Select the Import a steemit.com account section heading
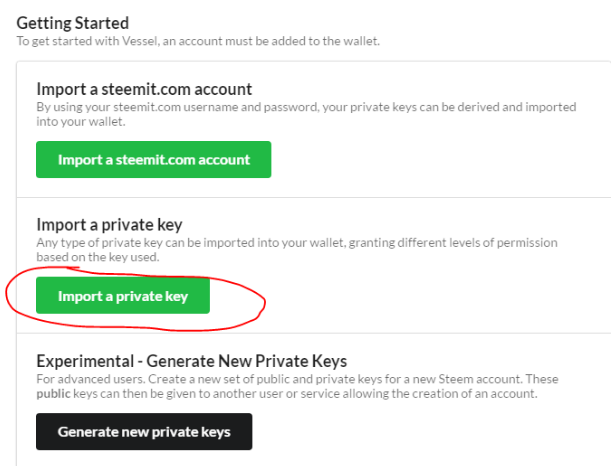614x466 pixels. coord(144,89)
